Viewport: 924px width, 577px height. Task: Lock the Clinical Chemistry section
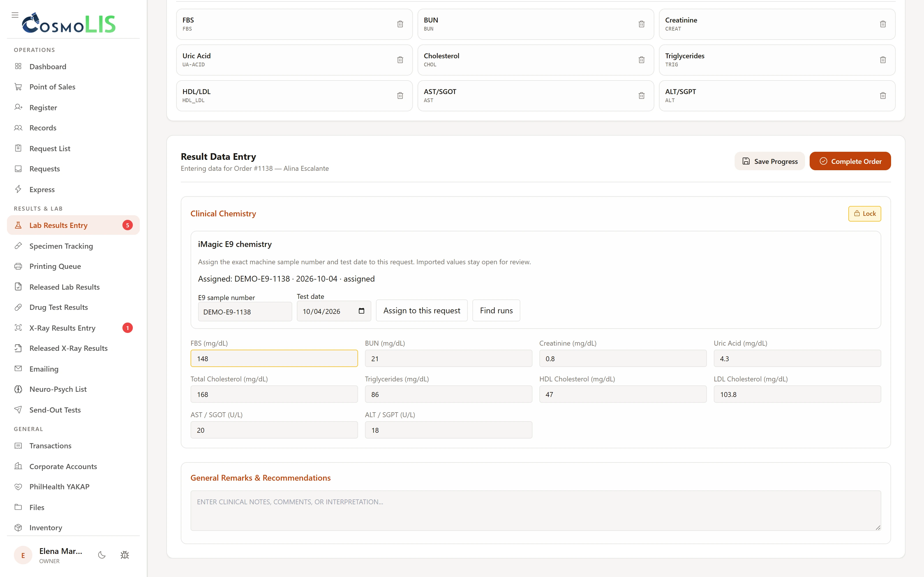pyautogui.click(x=865, y=214)
